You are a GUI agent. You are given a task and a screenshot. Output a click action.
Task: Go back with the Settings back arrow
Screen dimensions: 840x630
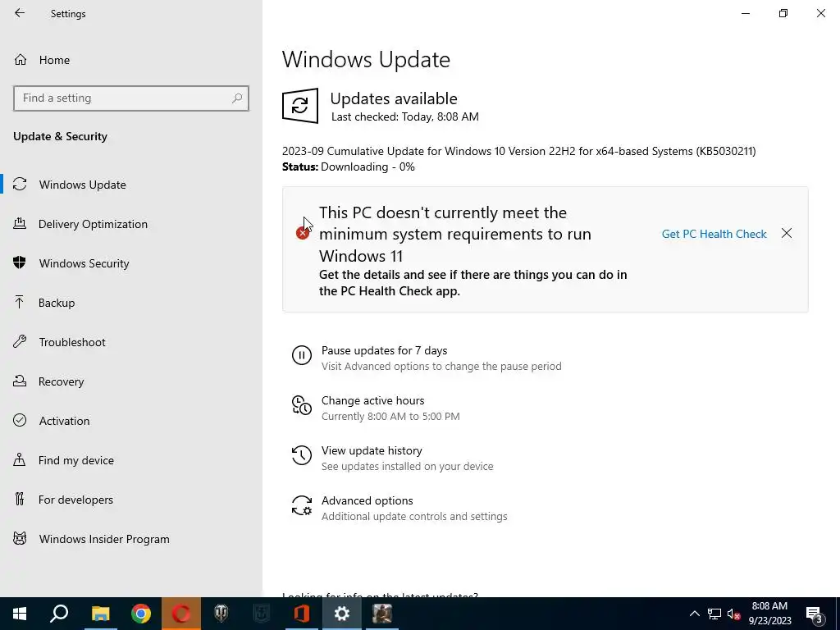tap(20, 13)
